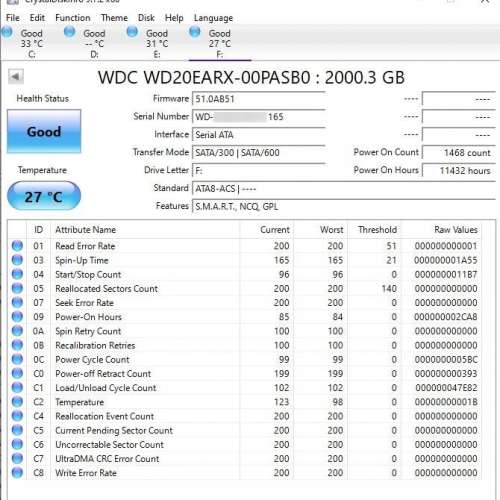
Task: Select the UltraDMA CRC Error Count attribute name
Action: pos(107,459)
